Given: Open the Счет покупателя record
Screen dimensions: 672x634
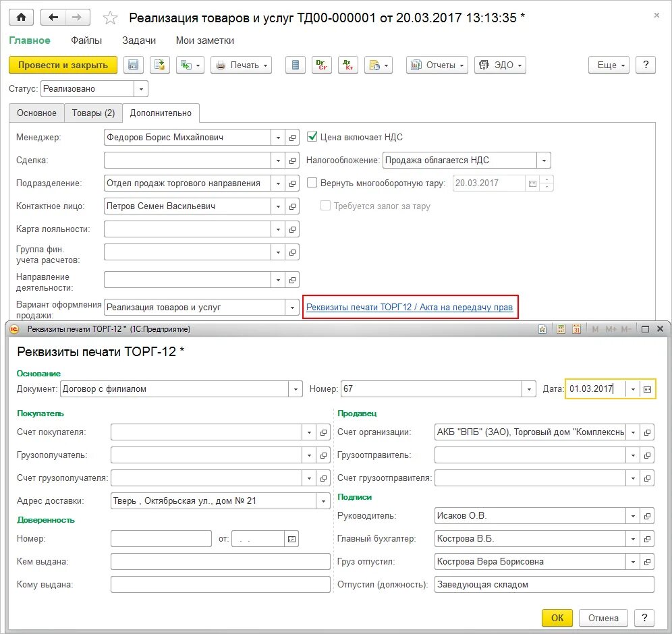Looking at the screenshot, I should tap(323, 432).
